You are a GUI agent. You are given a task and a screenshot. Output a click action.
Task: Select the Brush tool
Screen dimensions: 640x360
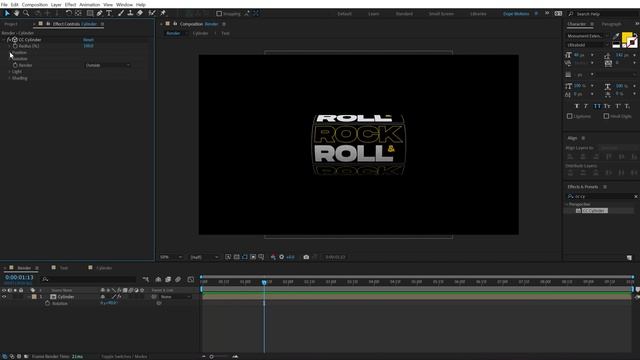click(x=121, y=13)
